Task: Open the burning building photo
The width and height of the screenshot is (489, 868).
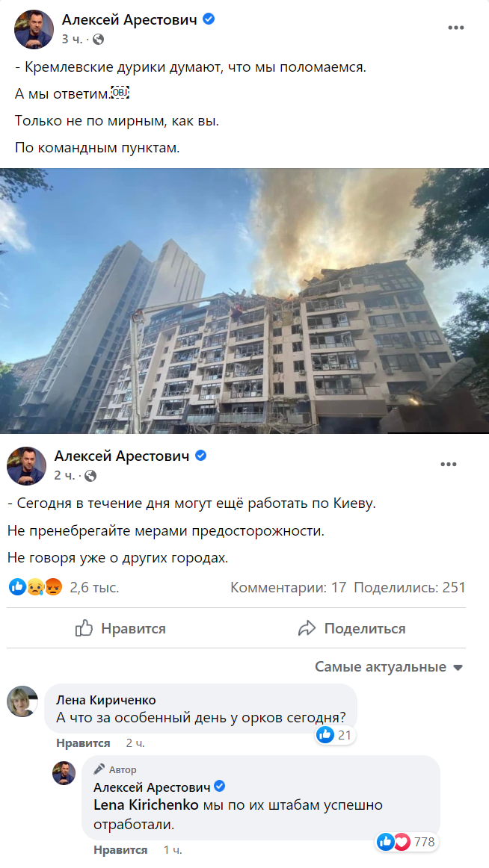Action: tap(244, 300)
